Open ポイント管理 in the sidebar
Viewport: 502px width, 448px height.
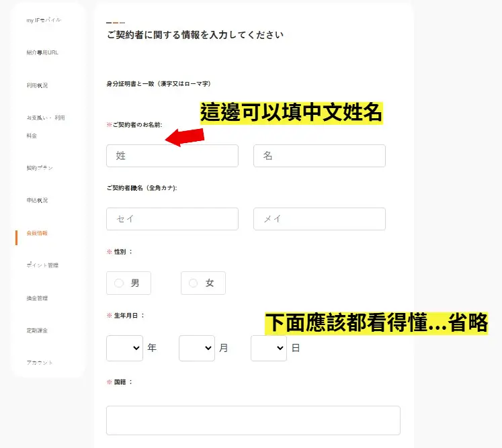tap(42, 265)
